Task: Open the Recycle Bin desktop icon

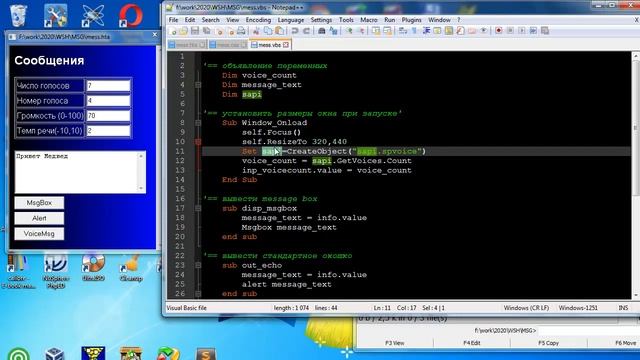Action: [18, 15]
